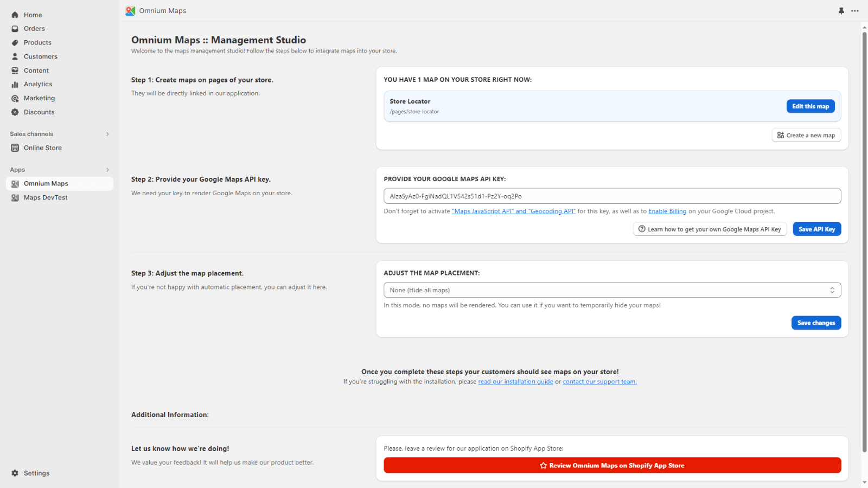Click the Discounts badge icon
The height and width of the screenshot is (488, 868).
click(15, 112)
